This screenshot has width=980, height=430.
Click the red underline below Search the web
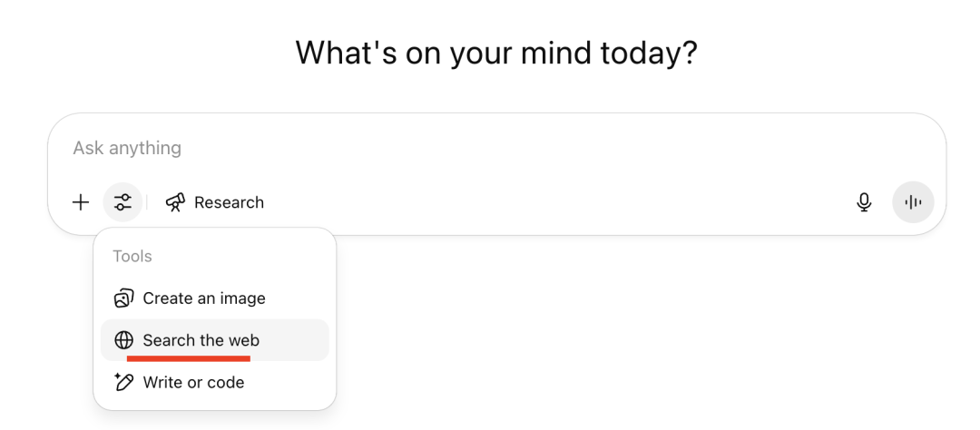point(189,358)
